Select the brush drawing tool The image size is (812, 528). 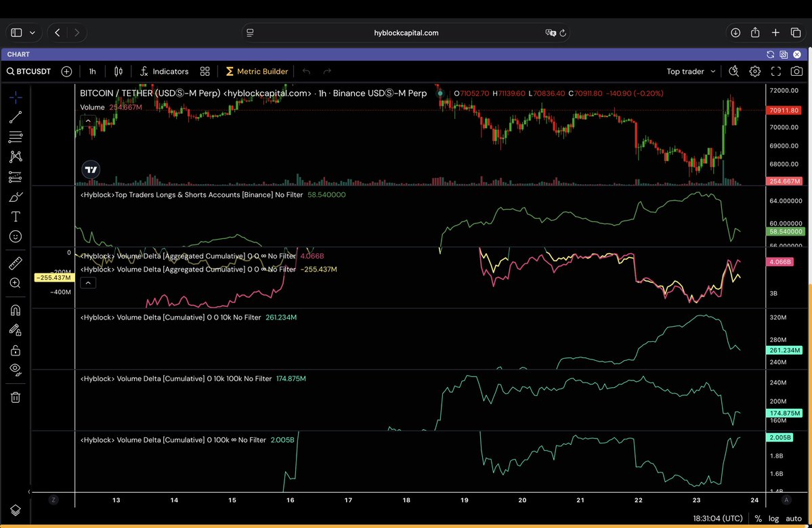pos(16,197)
